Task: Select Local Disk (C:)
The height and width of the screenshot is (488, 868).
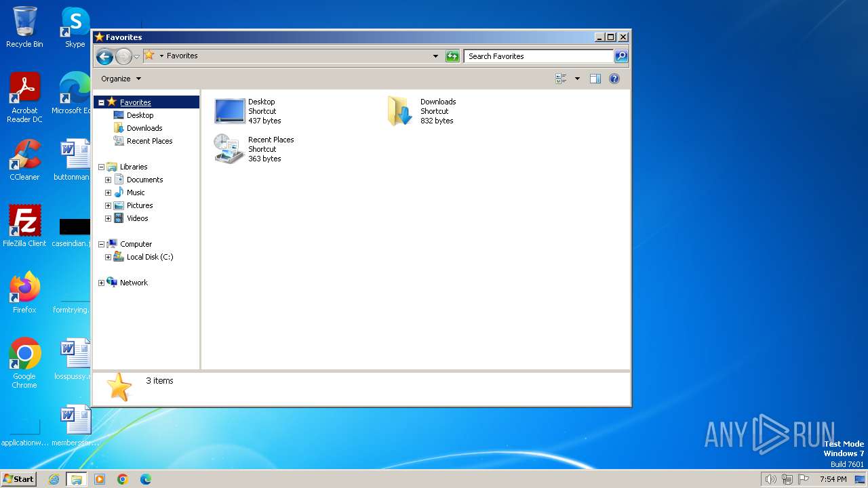Action: pyautogui.click(x=150, y=257)
